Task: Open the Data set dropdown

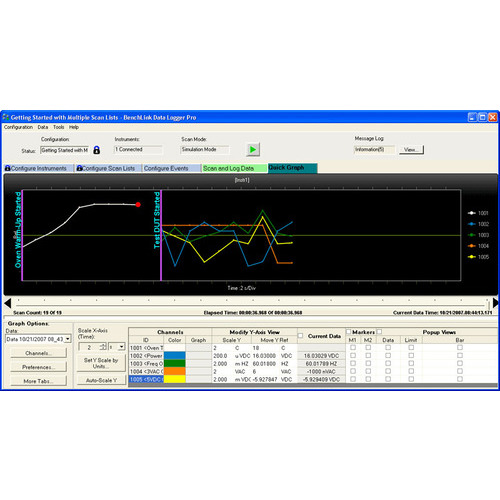Action: click(68, 339)
